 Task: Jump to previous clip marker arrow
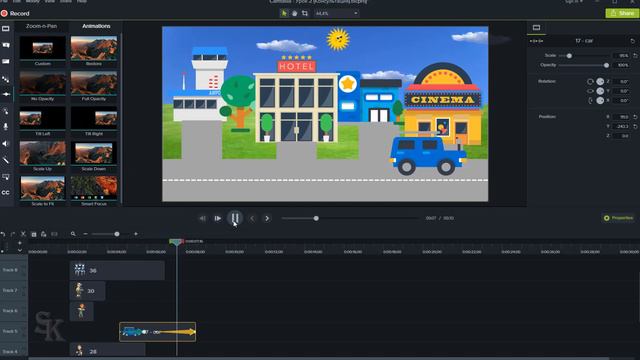pos(252,218)
